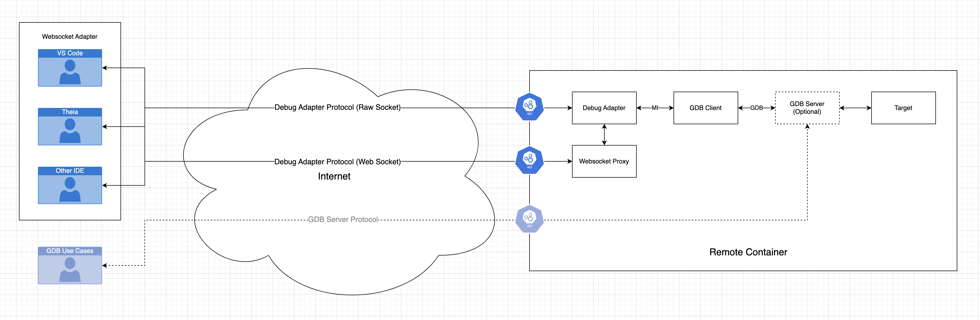980x320 pixels.
Task: Click the Other IDE user icon
Action: pyautogui.click(x=70, y=189)
